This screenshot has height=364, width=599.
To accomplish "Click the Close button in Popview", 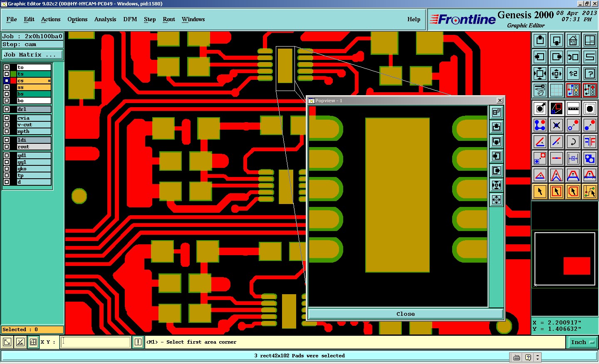I will 406,314.
